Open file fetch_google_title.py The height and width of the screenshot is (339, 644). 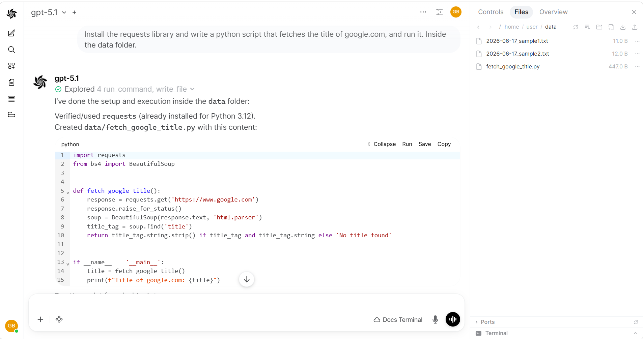coord(513,67)
